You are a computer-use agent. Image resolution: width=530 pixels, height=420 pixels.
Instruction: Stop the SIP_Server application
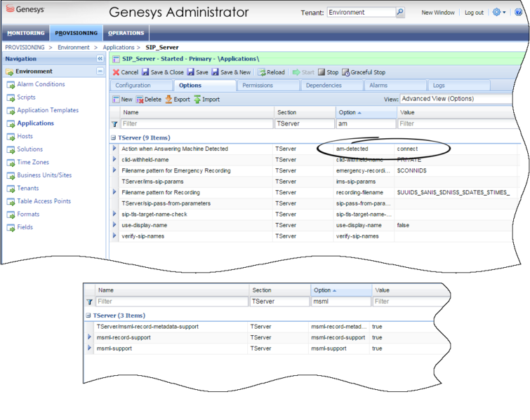click(328, 72)
